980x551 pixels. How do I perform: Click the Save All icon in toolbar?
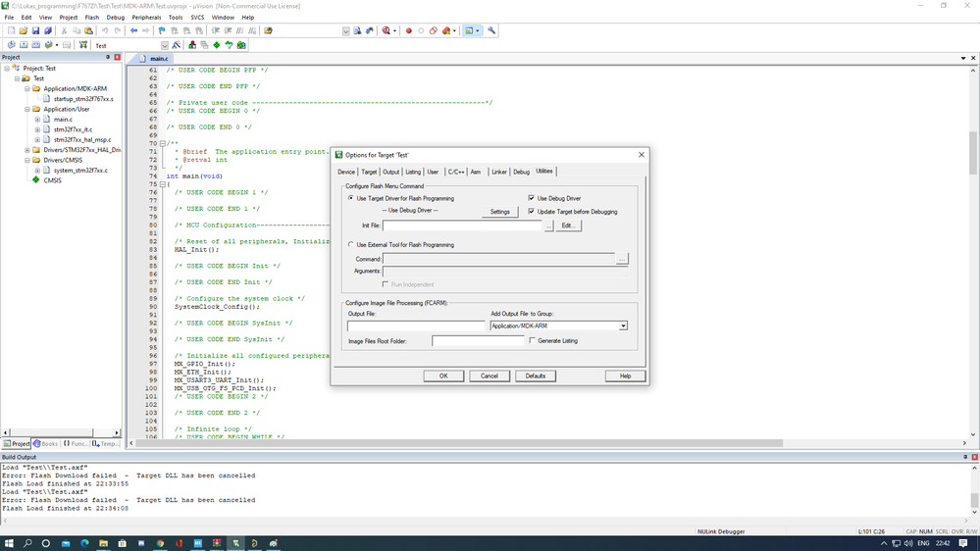47,30
